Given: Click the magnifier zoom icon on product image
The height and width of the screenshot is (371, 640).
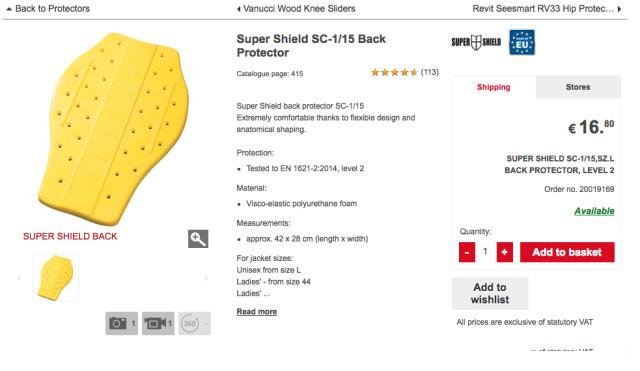Looking at the screenshot, I should 198,239.
